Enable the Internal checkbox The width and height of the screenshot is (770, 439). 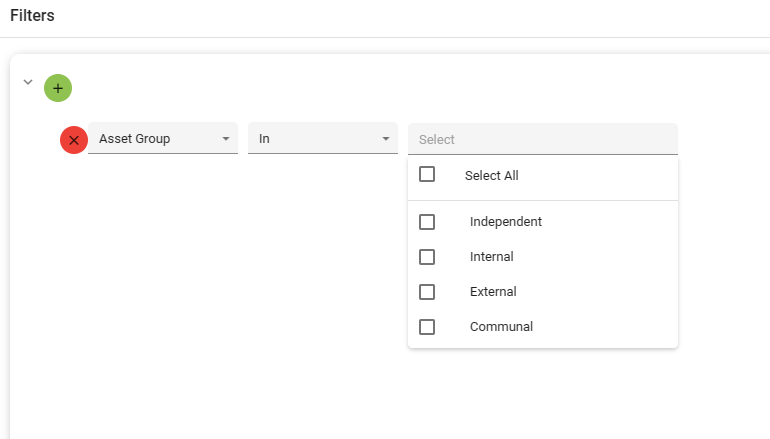(427, 257)
